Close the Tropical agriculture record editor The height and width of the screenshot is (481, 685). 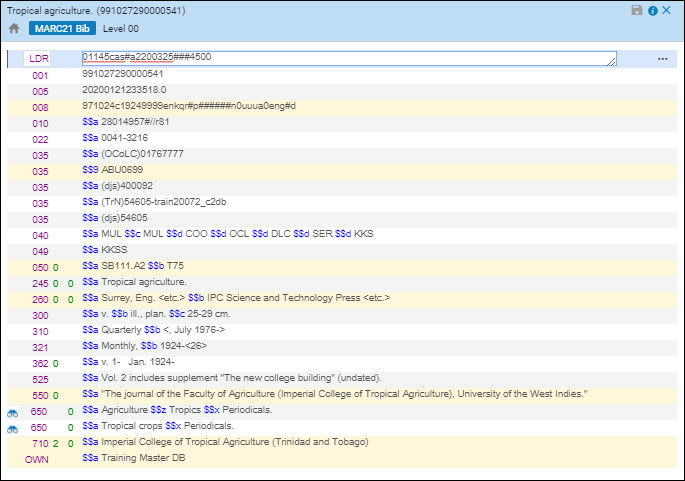point(668,10)
